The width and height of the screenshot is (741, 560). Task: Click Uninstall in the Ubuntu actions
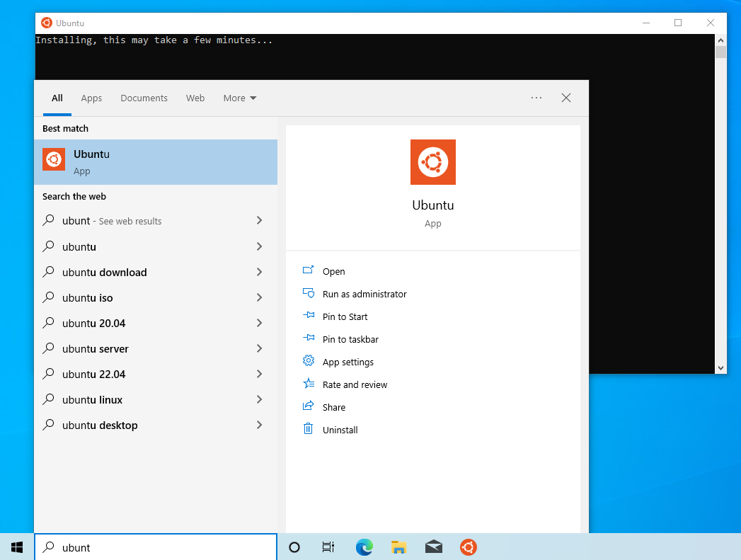tap(340, 430)
